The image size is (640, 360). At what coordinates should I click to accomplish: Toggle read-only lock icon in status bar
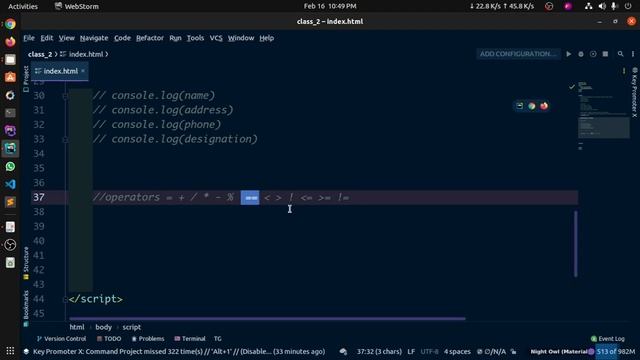tap(513, 351)
